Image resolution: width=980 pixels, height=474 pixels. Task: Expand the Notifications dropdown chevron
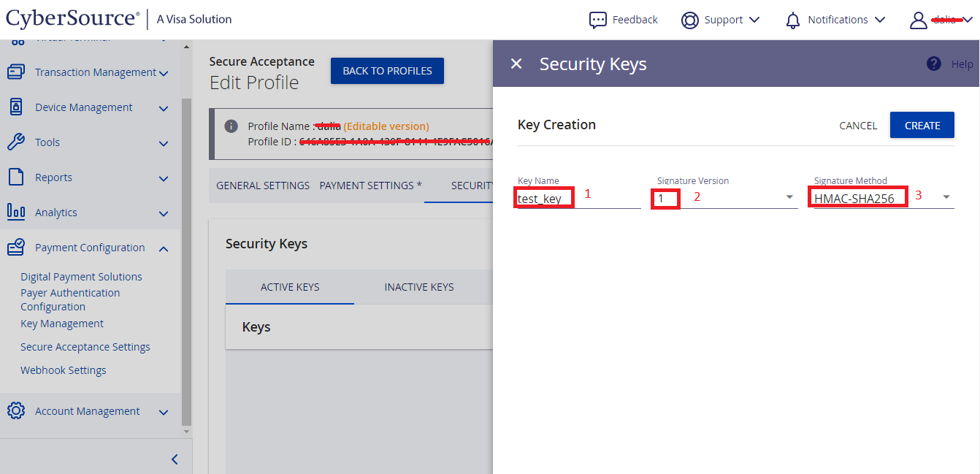pos(880,20)
